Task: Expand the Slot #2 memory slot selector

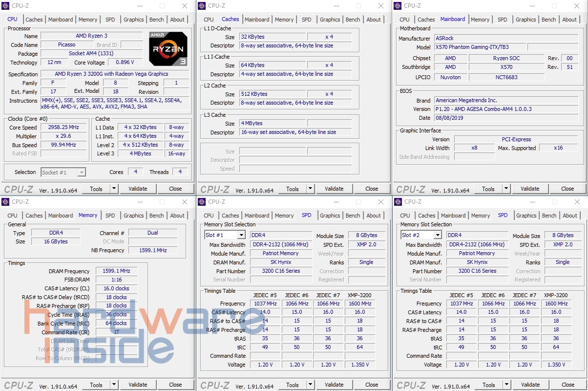Action: pos(437,235)
